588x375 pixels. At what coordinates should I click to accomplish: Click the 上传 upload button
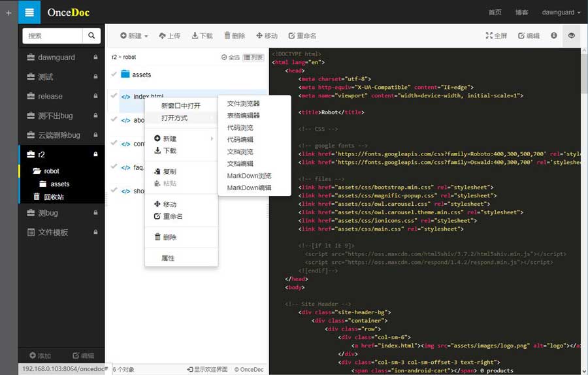tap(169, 36)
